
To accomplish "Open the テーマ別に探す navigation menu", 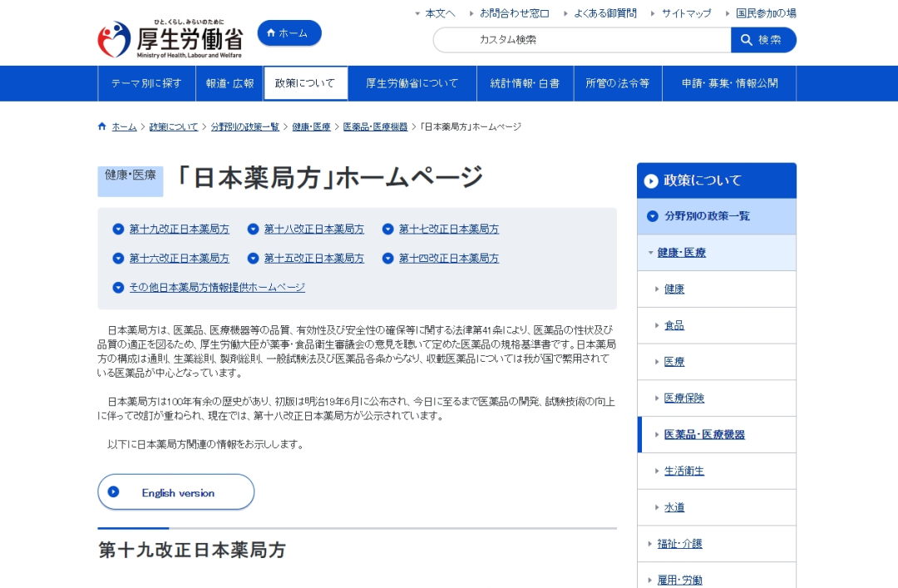I will (x=146, y=83).
